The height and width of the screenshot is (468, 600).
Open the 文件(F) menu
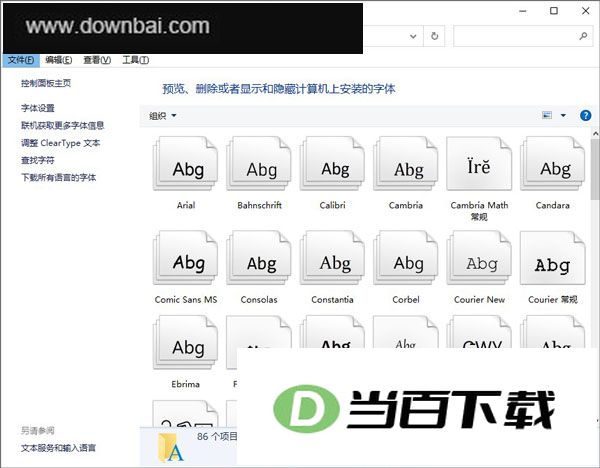(x=21, y=60)
